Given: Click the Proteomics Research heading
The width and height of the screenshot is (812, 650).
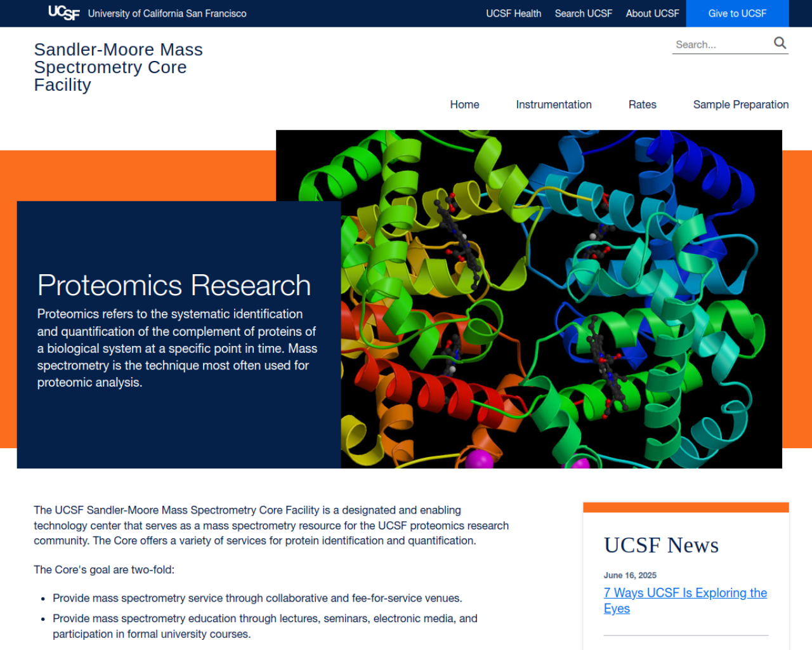Looking at the screenshot, I should point(174,285).
